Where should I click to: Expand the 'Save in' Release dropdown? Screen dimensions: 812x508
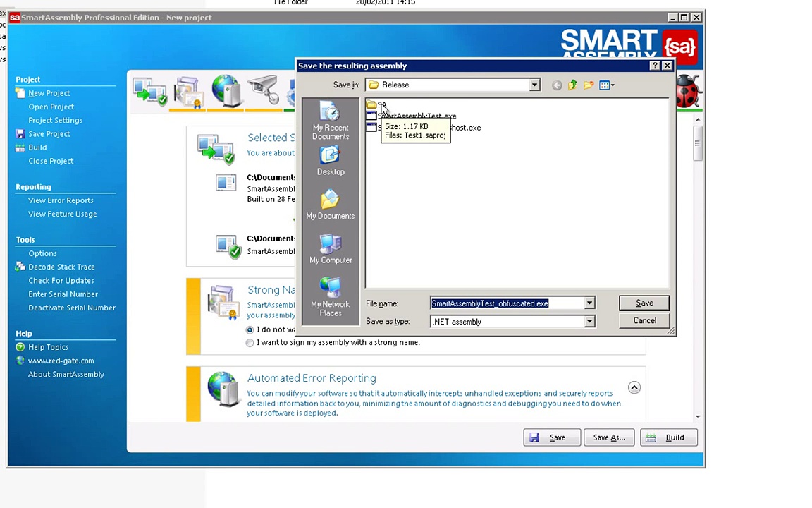coord(534,85)
